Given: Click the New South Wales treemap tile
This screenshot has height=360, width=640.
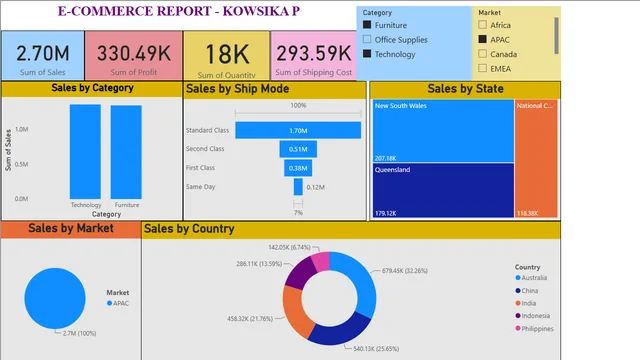Looking at the screenshot, I should click(x=443, y=131).
